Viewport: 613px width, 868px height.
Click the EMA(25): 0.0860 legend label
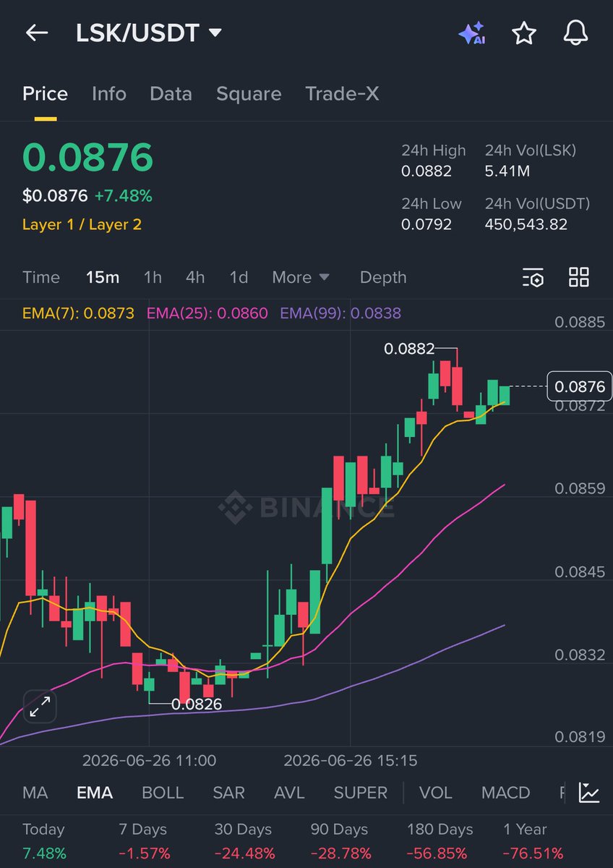(207, 313)
